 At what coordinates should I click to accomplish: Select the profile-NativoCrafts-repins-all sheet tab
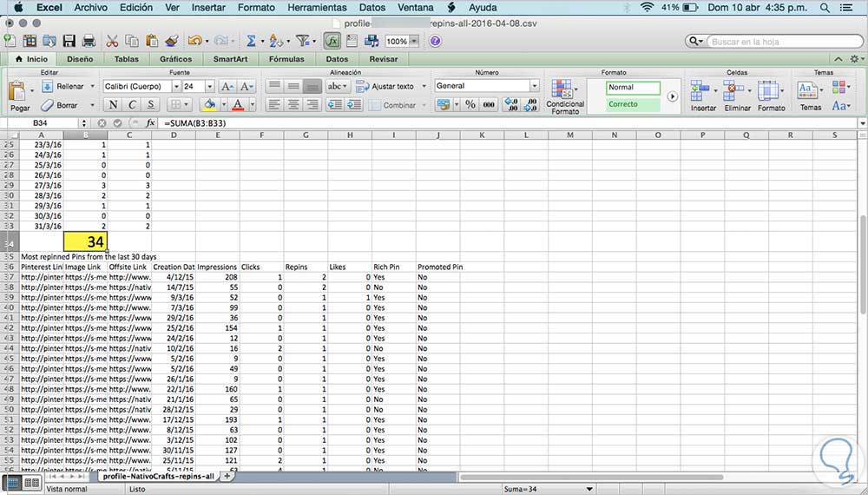158,476
